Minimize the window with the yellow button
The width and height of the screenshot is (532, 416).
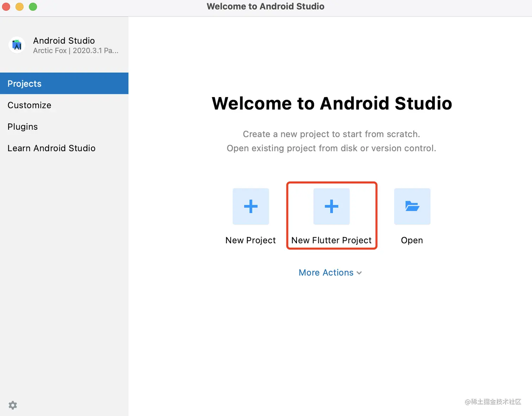[20, 7]
